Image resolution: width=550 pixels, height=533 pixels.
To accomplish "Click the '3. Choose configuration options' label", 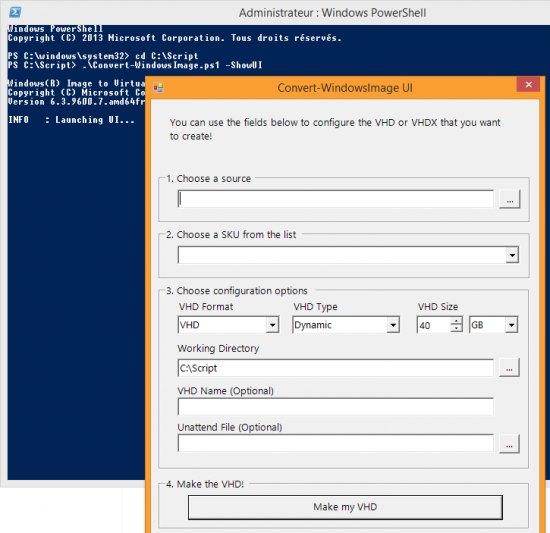I will point(237,291).
